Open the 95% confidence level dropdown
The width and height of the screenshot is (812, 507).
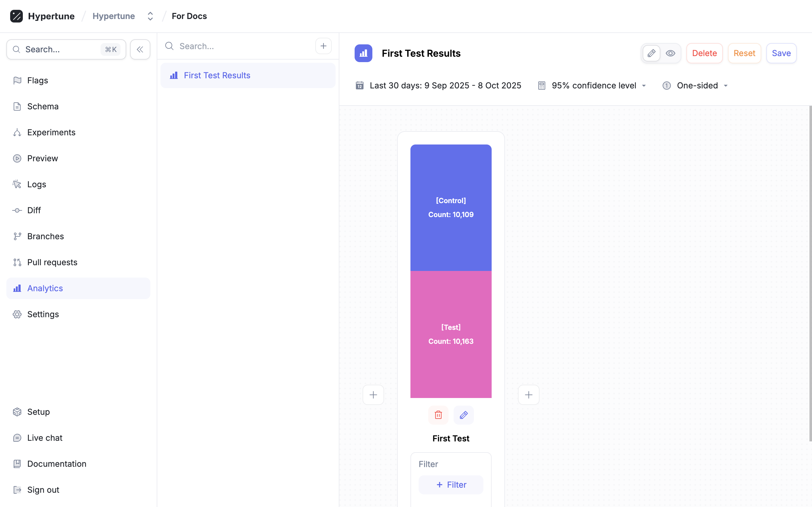tap(593, 86)
